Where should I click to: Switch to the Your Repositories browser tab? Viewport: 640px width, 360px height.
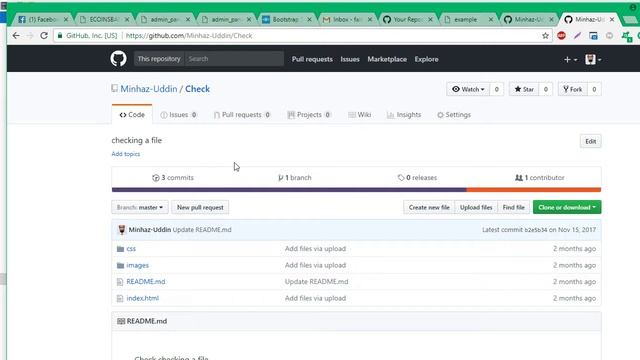coord(407,19)
